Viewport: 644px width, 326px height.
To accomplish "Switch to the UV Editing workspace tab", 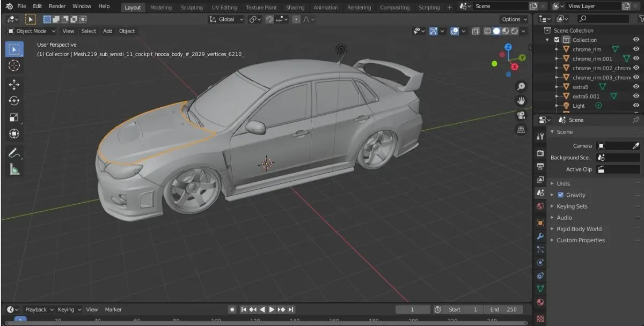I will [x=224, y=8].
